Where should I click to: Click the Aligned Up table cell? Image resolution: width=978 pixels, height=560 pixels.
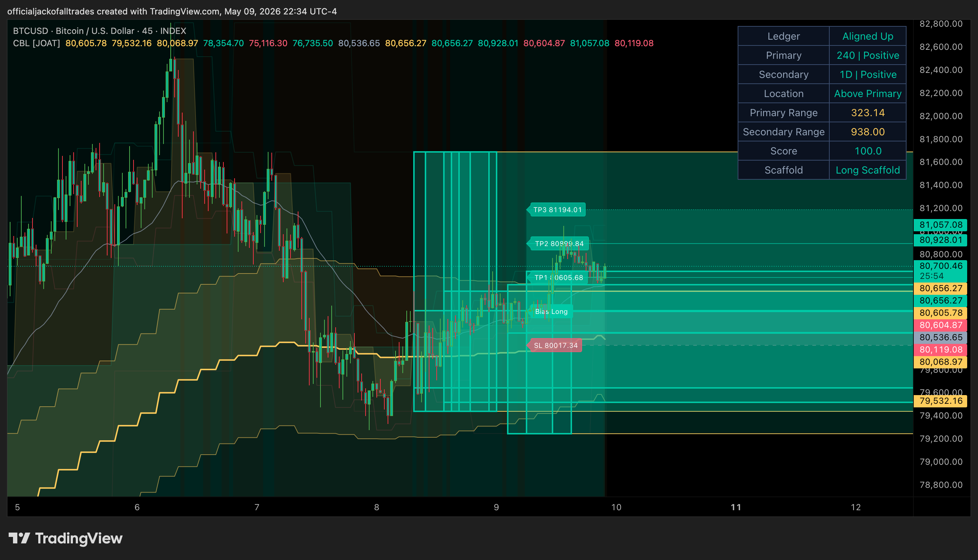[868, 36]
